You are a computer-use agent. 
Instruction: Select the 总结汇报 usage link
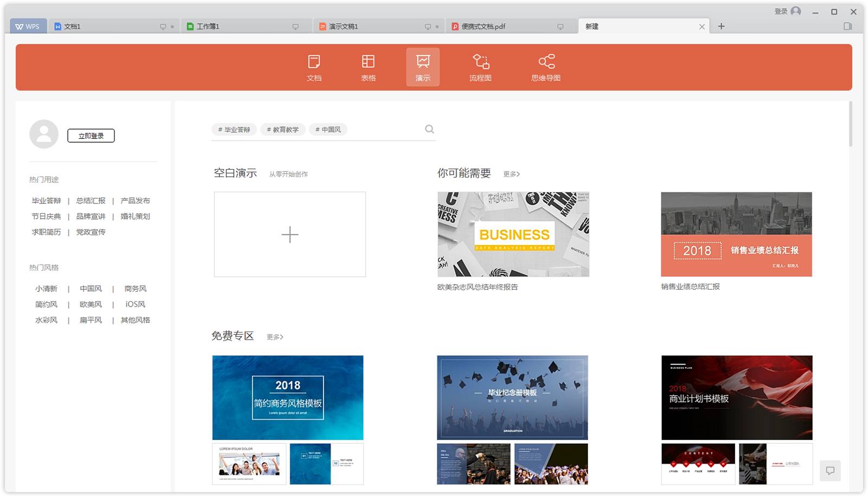(x=91, y=201)
